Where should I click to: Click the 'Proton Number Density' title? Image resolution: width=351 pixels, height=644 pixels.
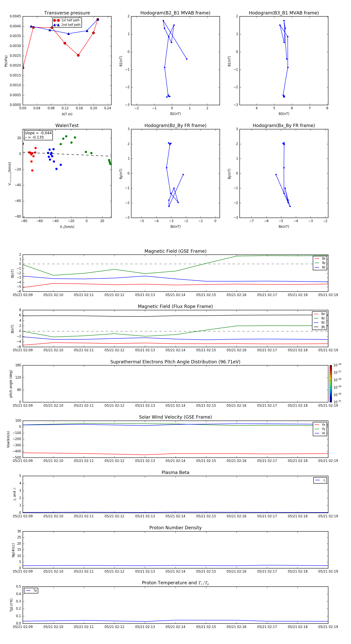pos(175,528)
